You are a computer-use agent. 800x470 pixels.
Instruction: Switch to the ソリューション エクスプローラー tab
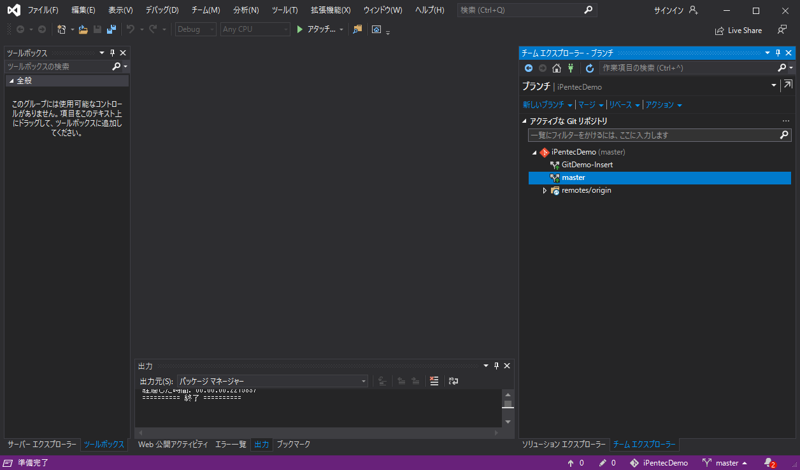click(563, 444)
